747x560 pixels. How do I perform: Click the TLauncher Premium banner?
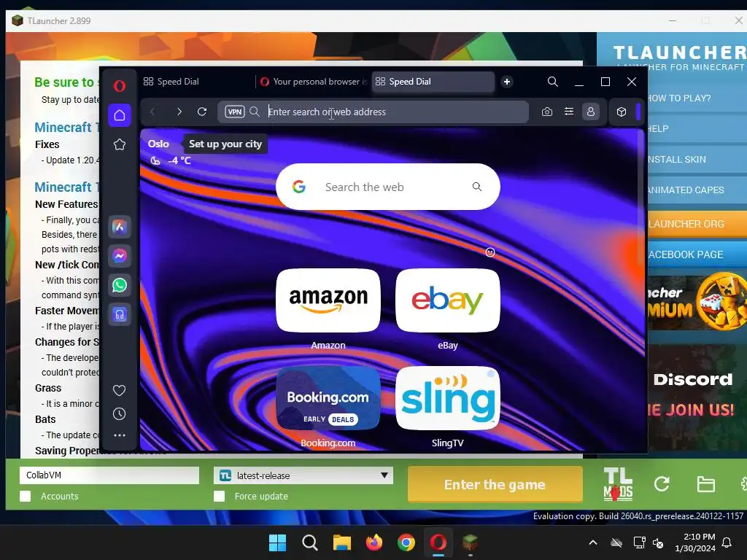click(x=697, y=303)
